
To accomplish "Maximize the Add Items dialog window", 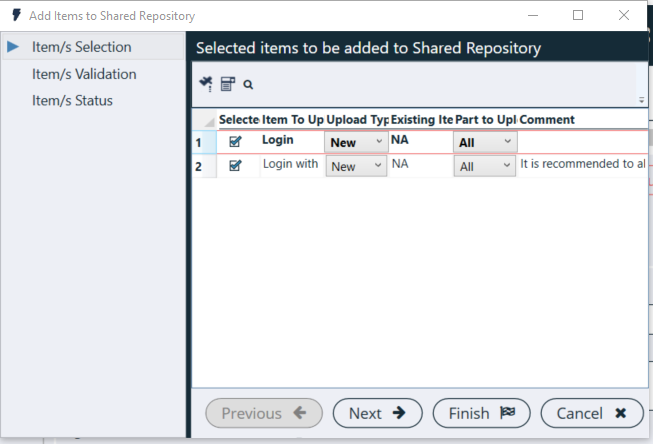I will [578, 16].
